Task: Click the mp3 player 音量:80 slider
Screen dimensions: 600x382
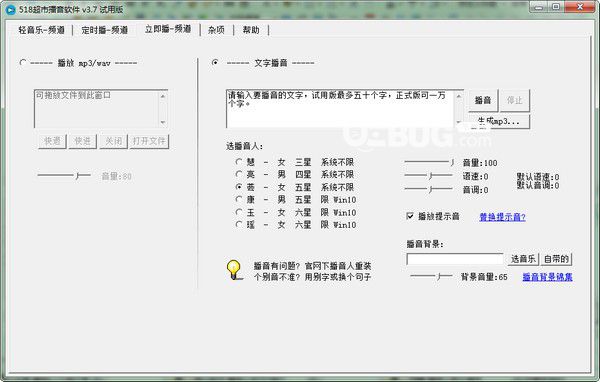Action: tap(64, 175)
